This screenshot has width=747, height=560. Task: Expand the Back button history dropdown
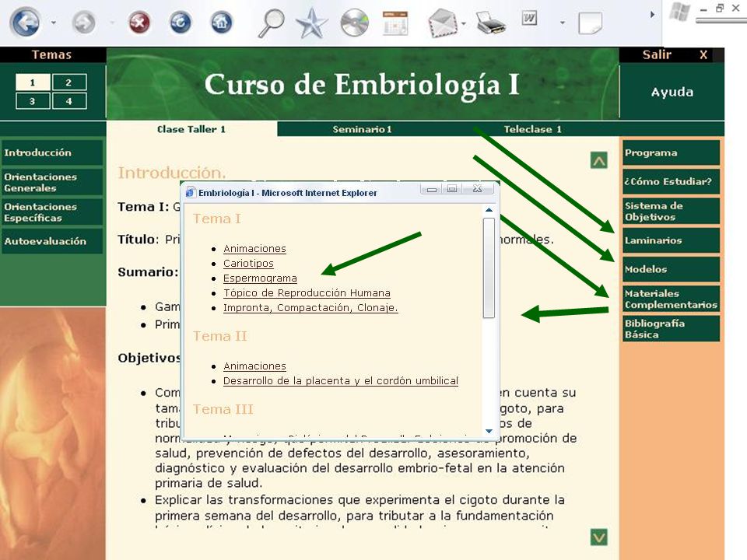(54, 23)
